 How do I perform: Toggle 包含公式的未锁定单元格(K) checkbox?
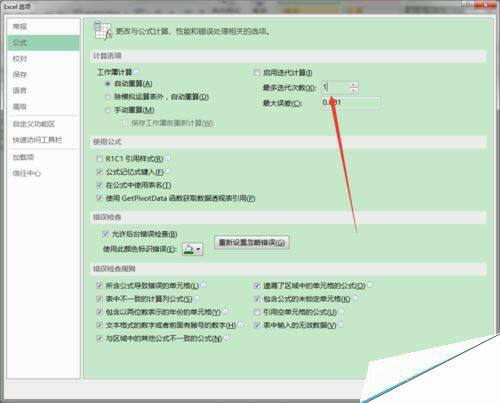(x=257, y=298)
